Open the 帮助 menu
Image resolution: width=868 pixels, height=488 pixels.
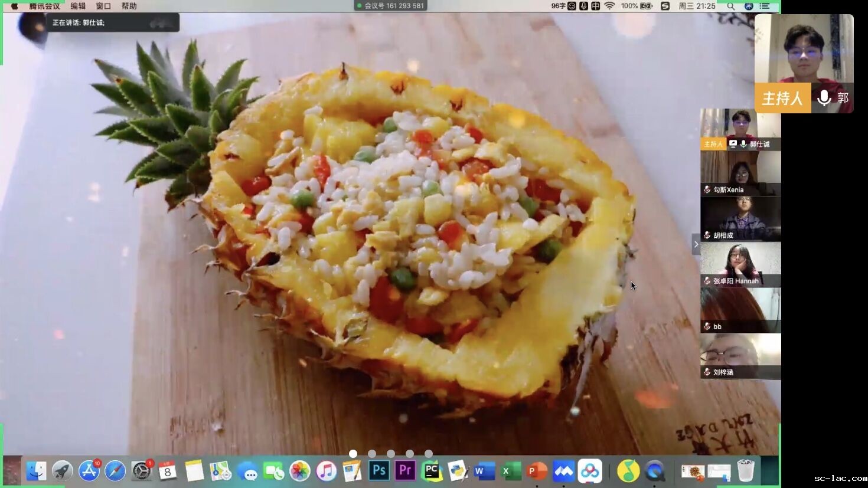[129, 6]
